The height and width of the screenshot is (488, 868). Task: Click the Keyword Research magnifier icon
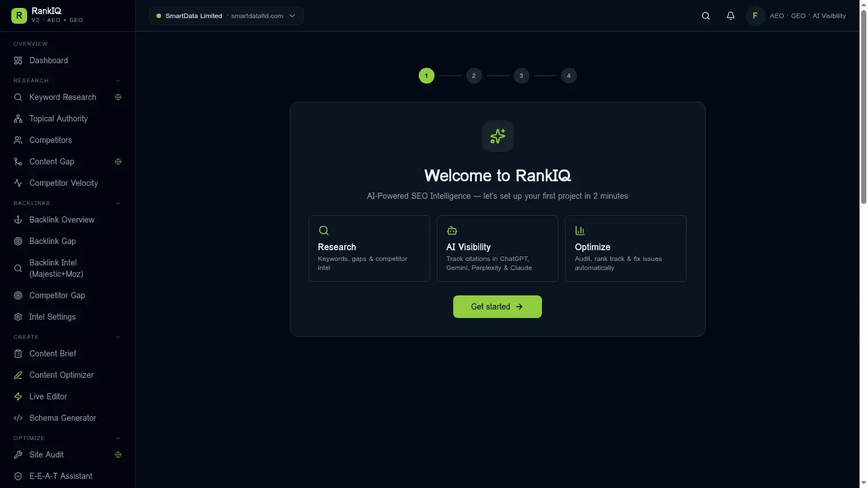pos(18,97)
